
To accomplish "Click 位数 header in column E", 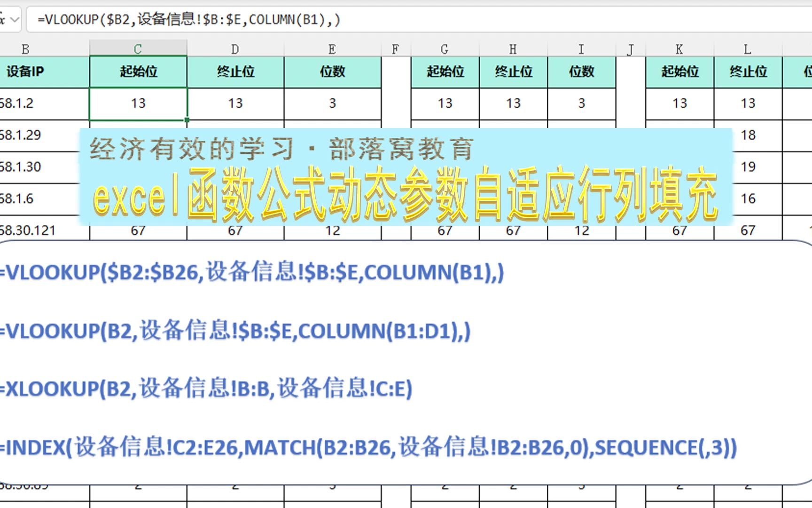I will tap(332, 72).
